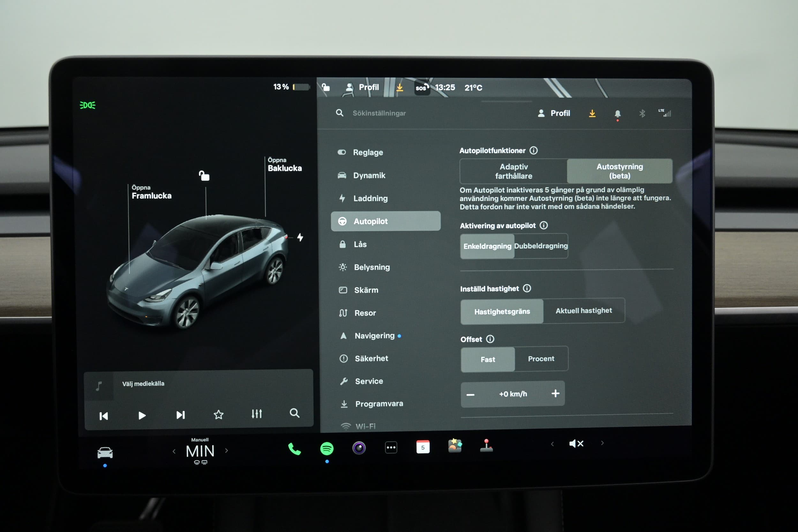Open media equalizer settings icon

click(257, 414)
